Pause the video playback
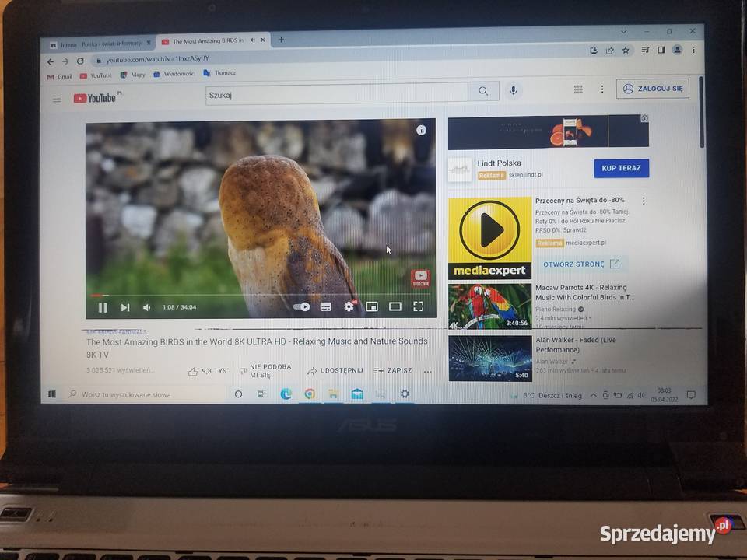Viewport: 747px width, 560px height. click(103, 308)
